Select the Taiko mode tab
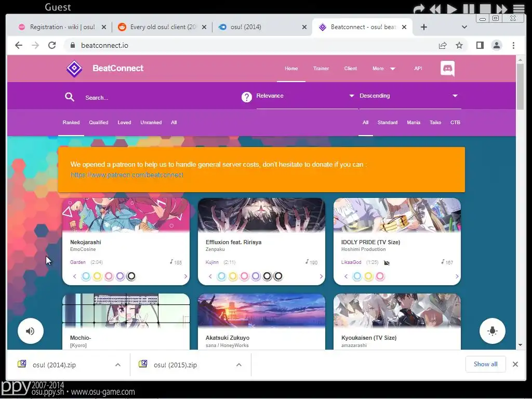 pyautogui.click(x=435, y=123)
